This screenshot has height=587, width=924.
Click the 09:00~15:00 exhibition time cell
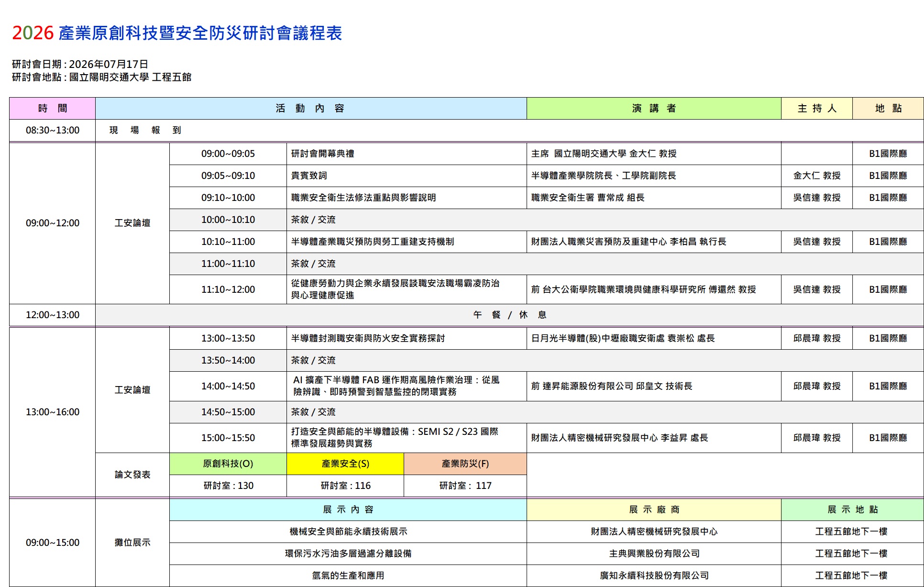[53, 543]
